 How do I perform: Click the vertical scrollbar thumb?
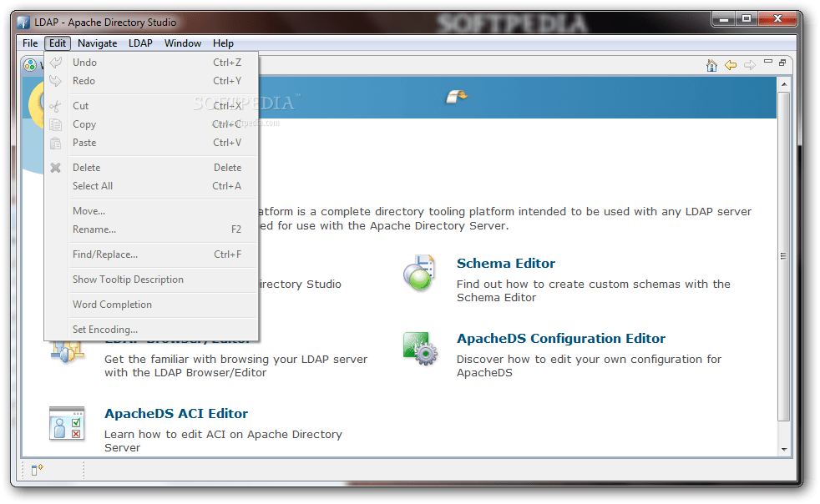pyautogui.click(x=783, y=256)
